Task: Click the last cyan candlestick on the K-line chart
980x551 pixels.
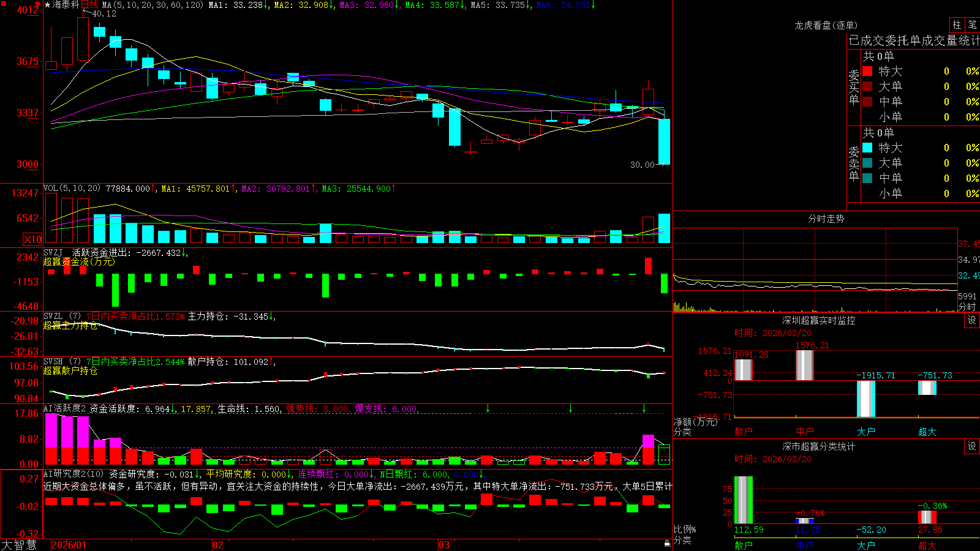Action: pyautogui.click(x=664, y=141)
